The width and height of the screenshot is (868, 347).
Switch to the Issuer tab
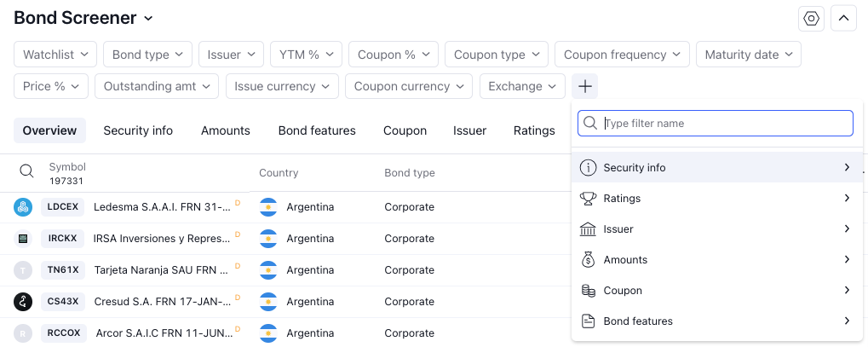(469, 130)
